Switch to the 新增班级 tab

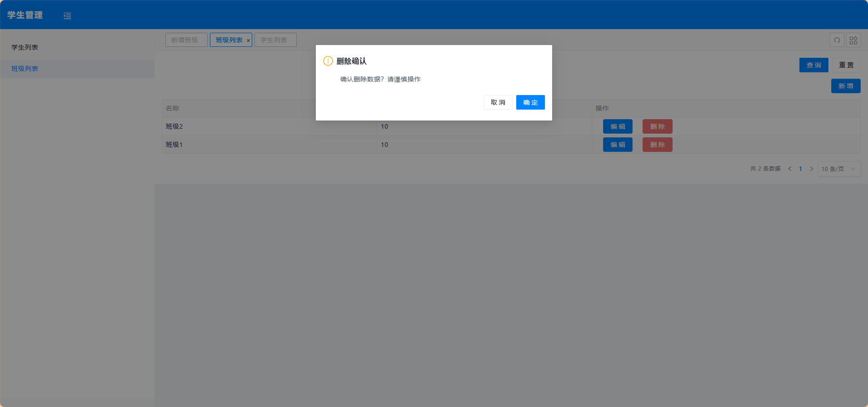click(x=186, y=40)
